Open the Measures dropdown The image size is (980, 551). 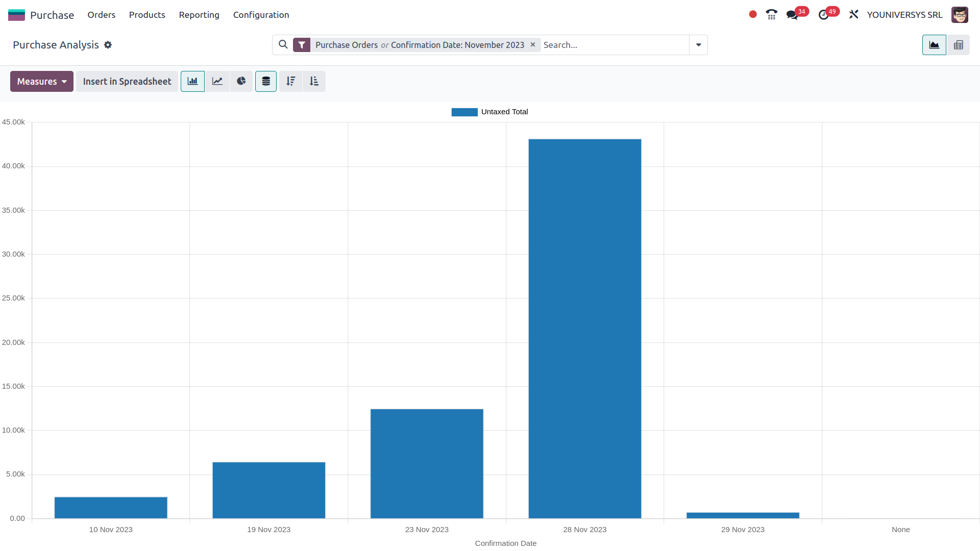click(x=41, y=81)
